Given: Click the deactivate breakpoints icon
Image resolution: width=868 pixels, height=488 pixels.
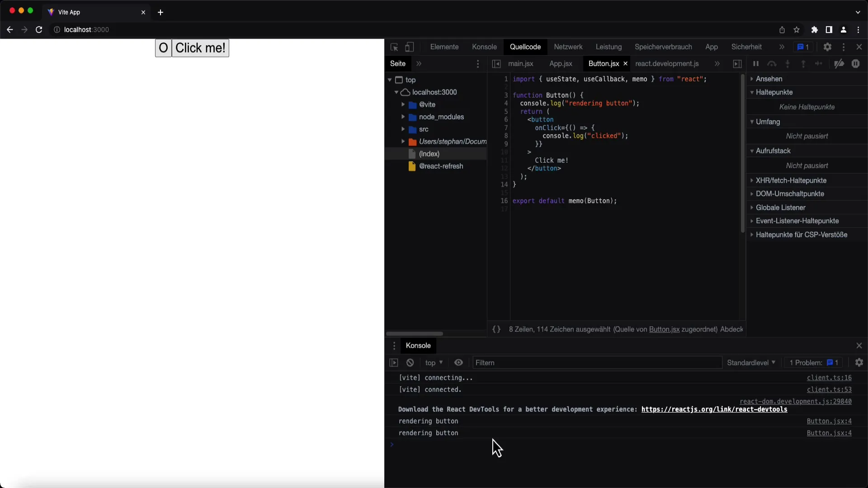Looking at the screenshot, I should 840,64.
